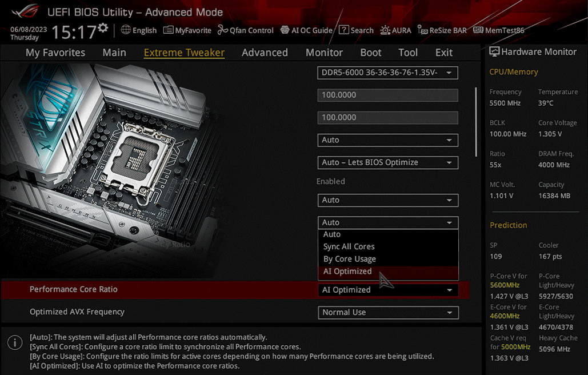Choose 'Auto' from the open options list
The width and height of the screenshot is (588, 375).
388,234
